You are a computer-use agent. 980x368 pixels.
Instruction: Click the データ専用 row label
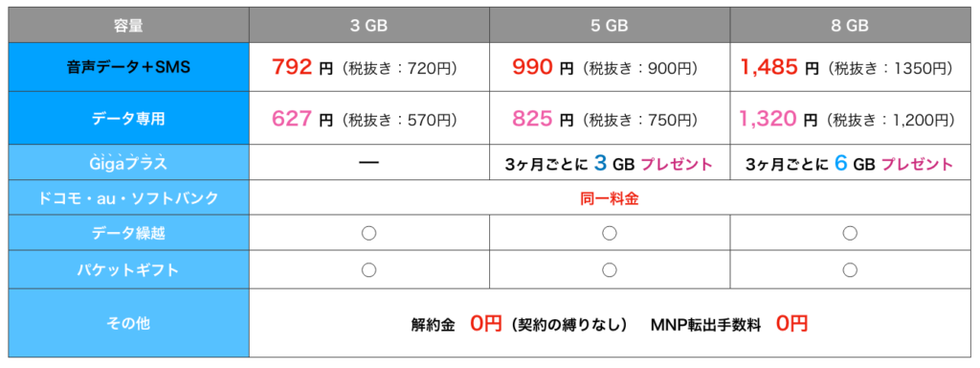pos(129,119)
